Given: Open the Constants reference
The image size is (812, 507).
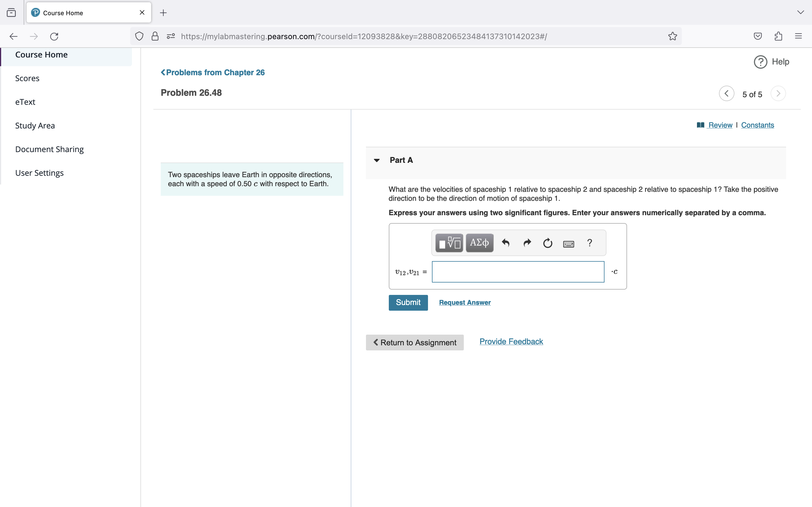Looking at the screenshot, I should 757,125.
